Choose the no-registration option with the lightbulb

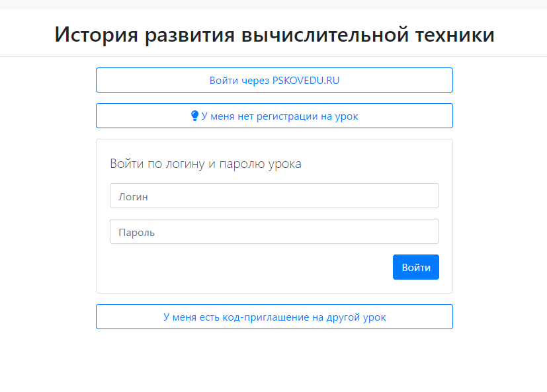tap(274, 116)
